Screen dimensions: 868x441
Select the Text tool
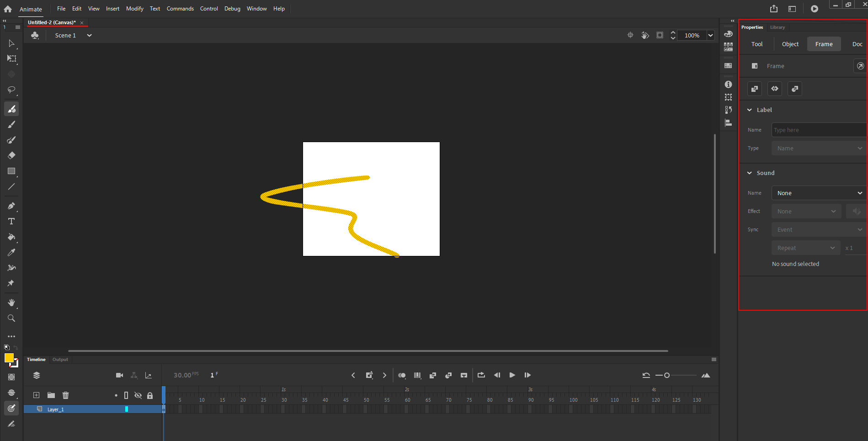tap(11, 222)
